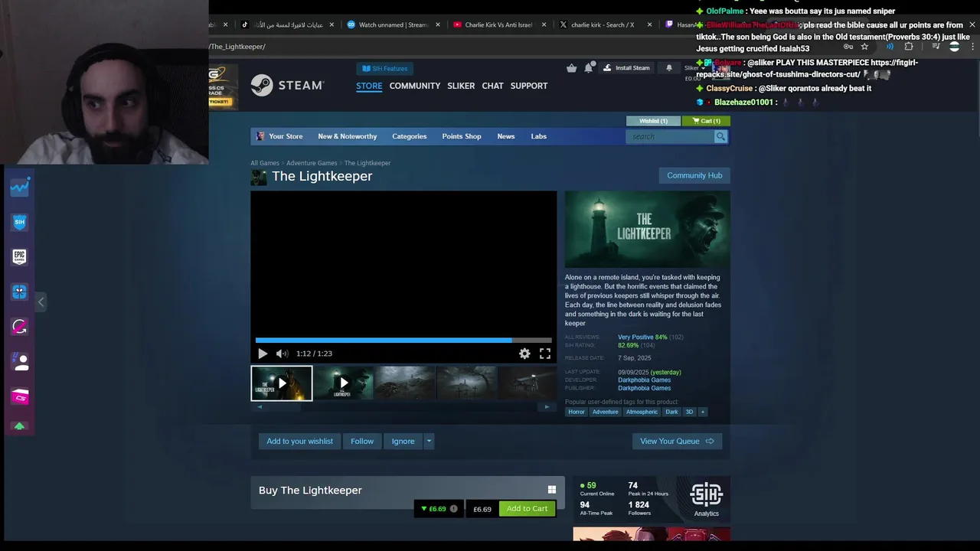Open video player settings gear
This screenshot has height=551, width=980.
pos(524,354)
